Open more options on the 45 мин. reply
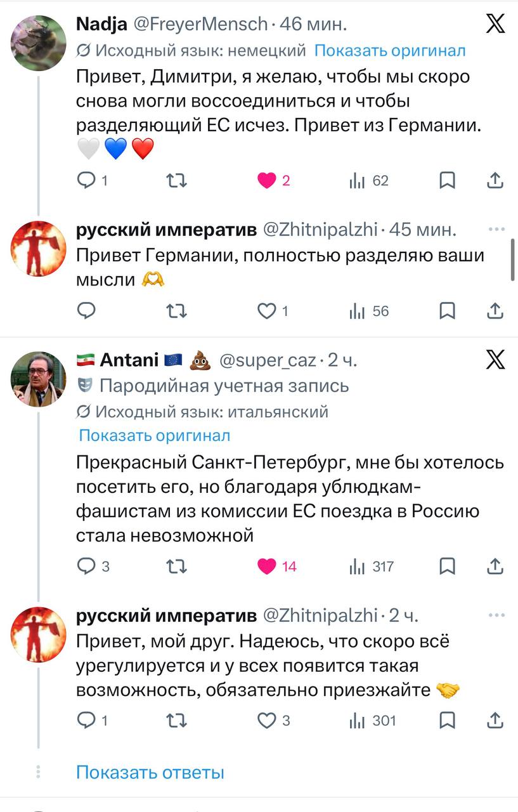The width and height of the screenshot is (518, 812). (495, 230)
